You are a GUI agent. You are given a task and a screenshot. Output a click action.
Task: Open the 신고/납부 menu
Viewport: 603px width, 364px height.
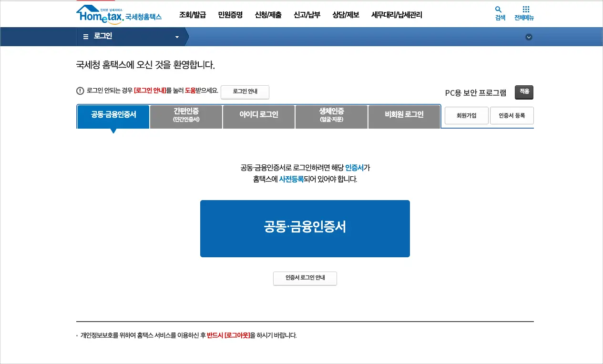pyautogui.click(x=307, y=15)
